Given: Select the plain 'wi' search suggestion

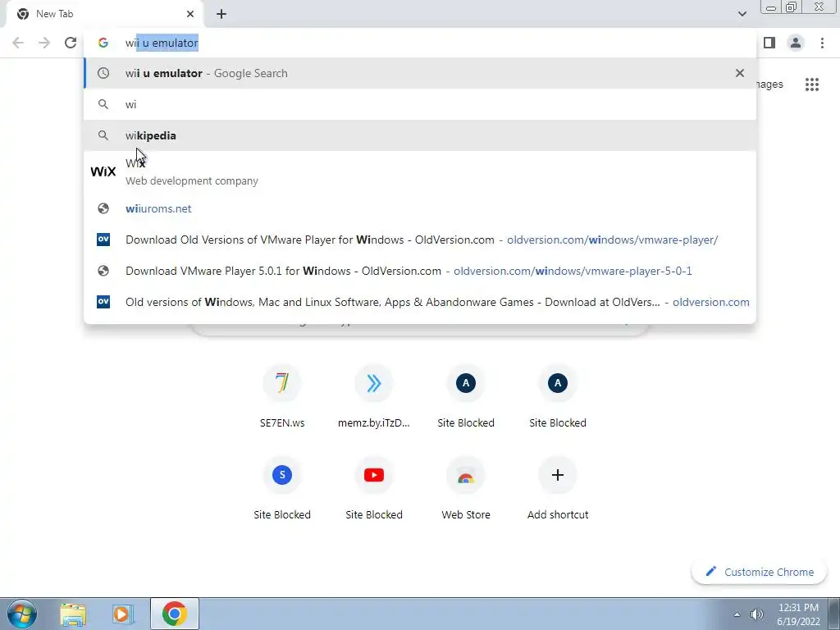Looking at the screenshot, I should pyautogui.click(x=420, y=104).
